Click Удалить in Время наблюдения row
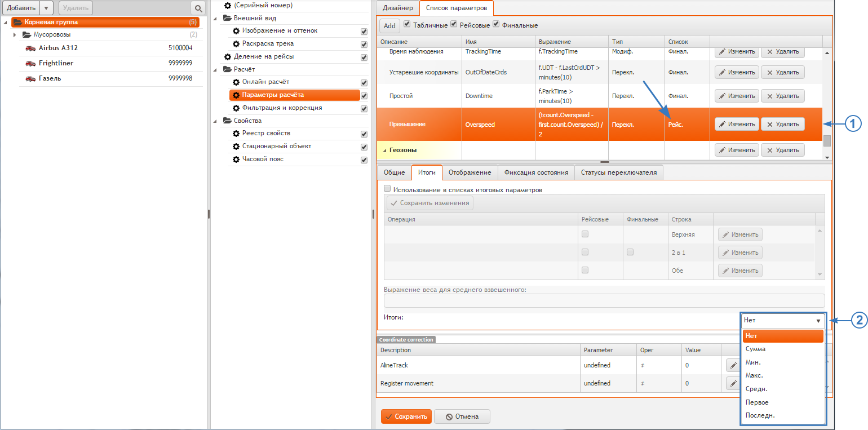This screenshot has width=868, height=430. point(782,52)
